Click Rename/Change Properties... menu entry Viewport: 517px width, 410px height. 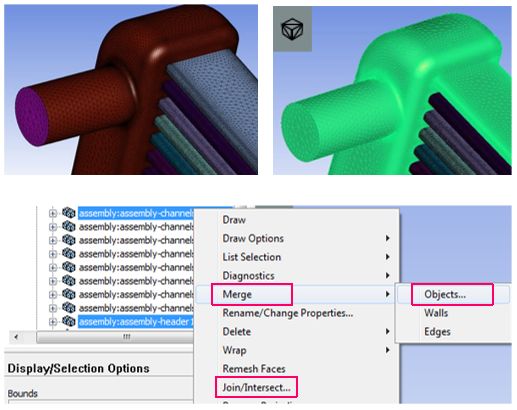click(x=288, y=313)
